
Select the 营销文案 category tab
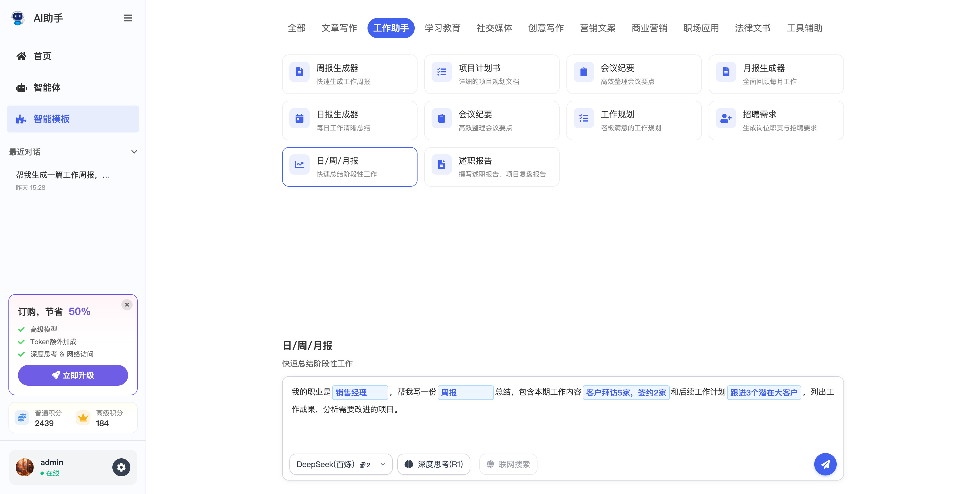(x=598, y=28)
